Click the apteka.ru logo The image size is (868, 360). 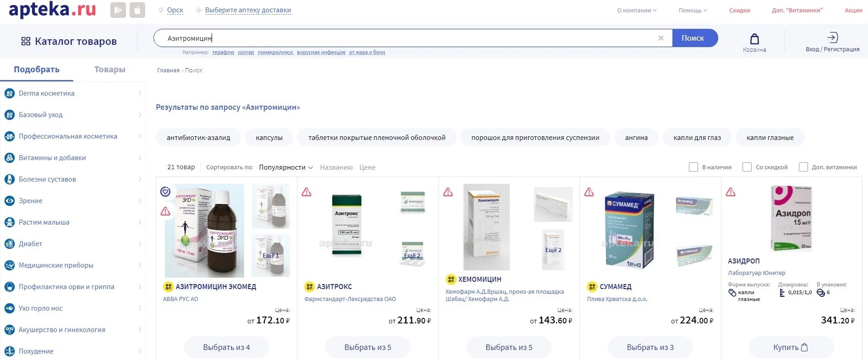(52, 9)
